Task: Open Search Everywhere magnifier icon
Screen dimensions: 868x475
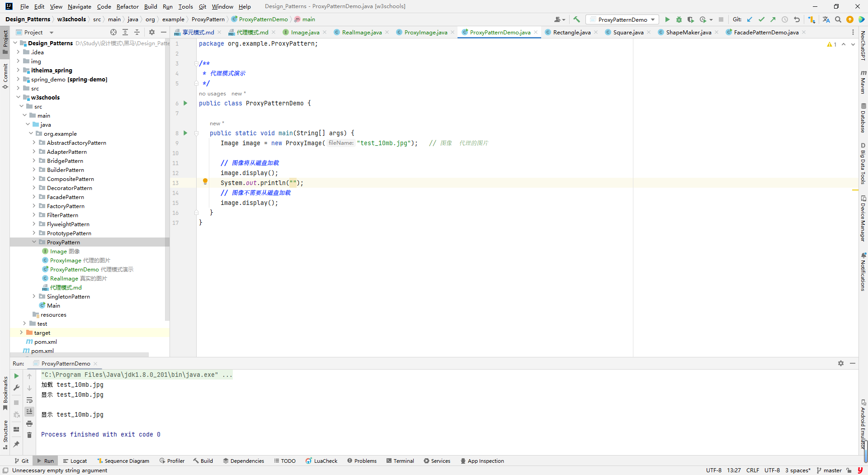Action: [838, 19]
